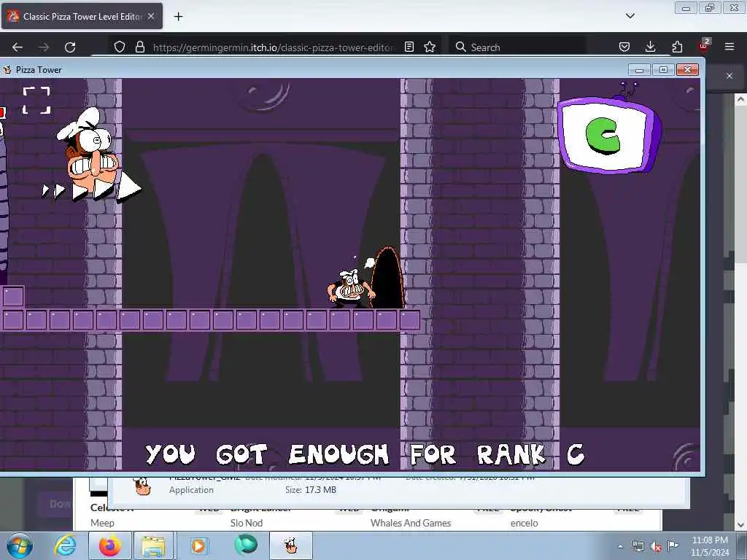
Task: Show hidden tray icons arrow
Action: [620, 547]
